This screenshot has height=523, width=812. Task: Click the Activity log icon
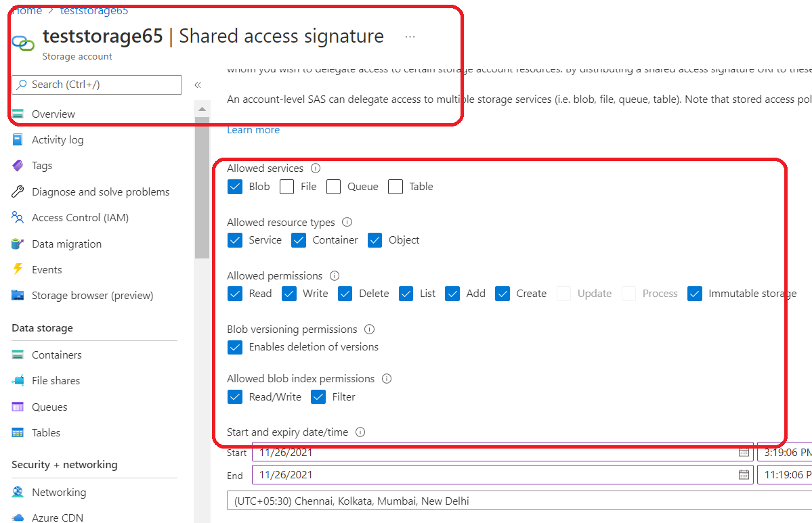[x=18, y=139]
